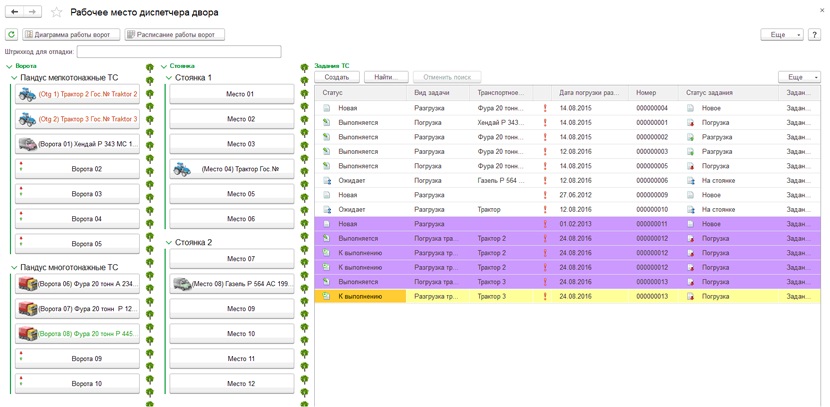
Task: Click the help question mark button
Action: 814,34
